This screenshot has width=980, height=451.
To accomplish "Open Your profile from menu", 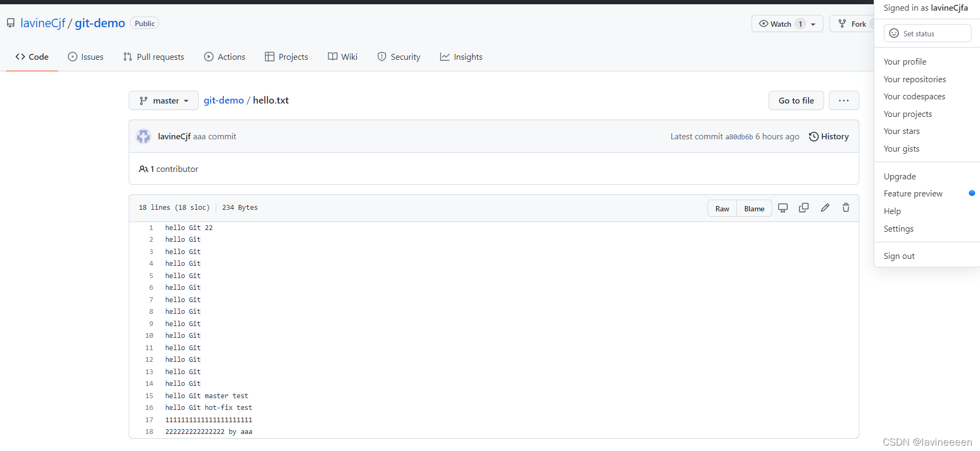I will [x=905, y=62].
